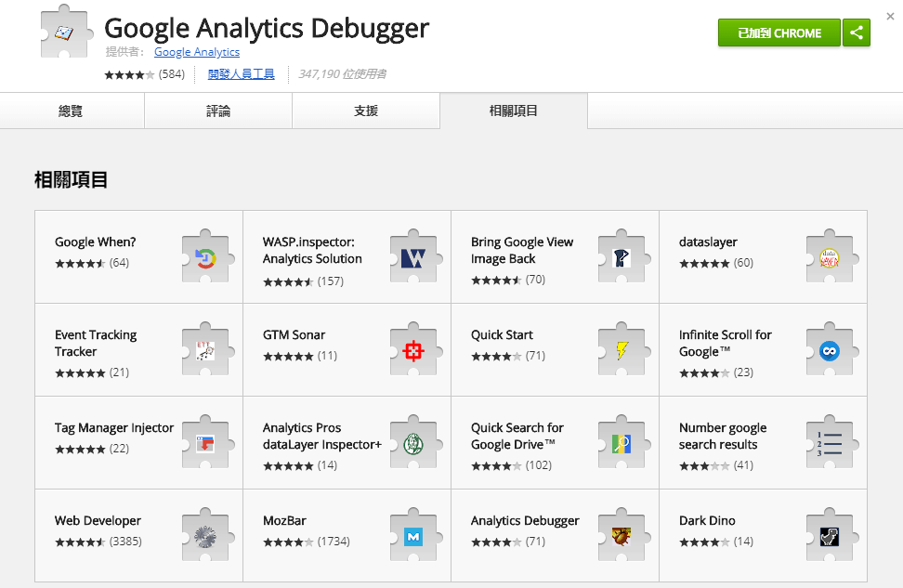
Task: Click the GTM Sonar rating (11)
Action: point(300,356)
